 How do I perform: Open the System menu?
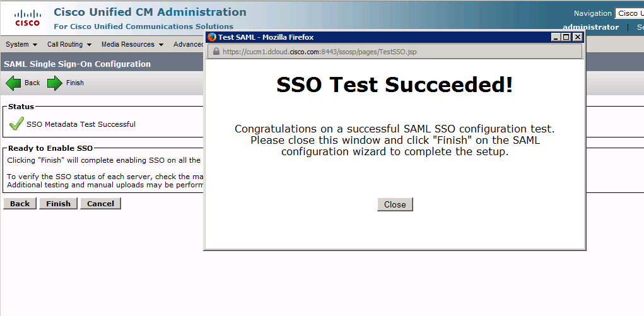(x=21, y=44)
